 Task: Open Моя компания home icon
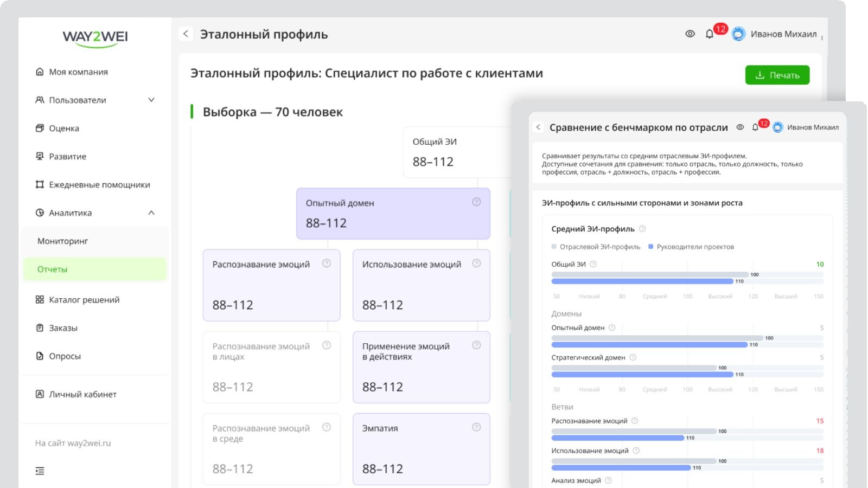coord(40,72)
